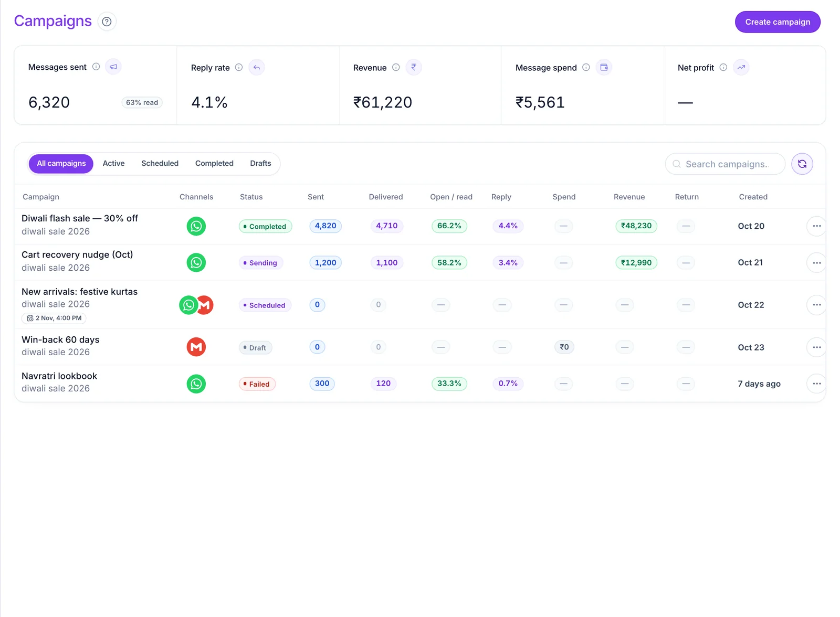Image resolution: width=840 pixels, height=617 pixels.
Task: Switch to the Drafts tab
Action: 260,163
